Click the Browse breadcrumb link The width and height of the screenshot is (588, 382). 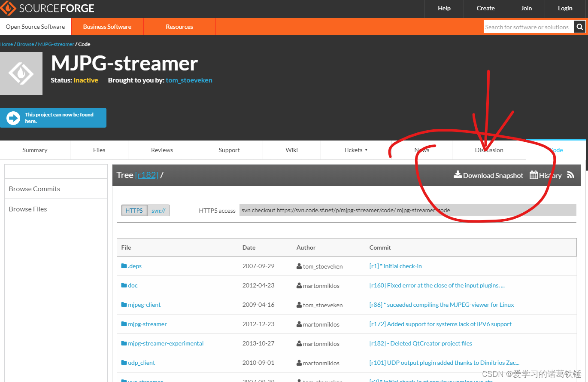[x=25, y=44]
